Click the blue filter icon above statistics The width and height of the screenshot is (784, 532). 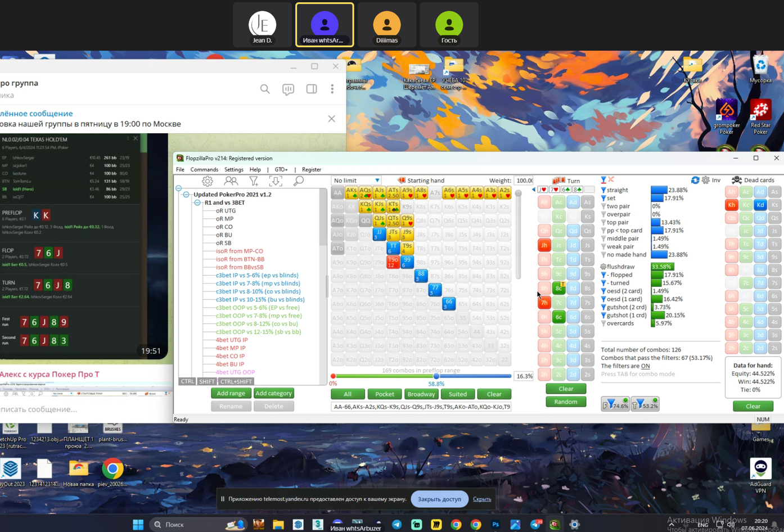coord(603,180)
